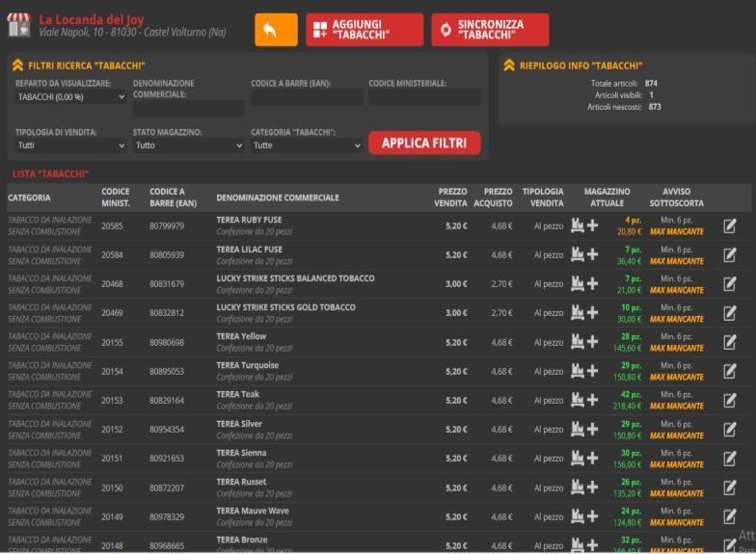
Task: Click the plus stock icon for TEREA Bronze
Action: [592, 545]
